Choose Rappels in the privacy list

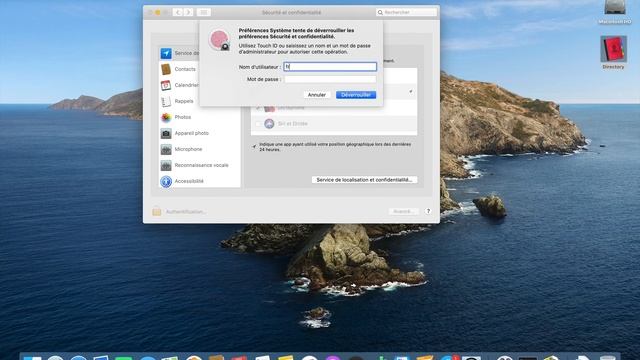coord(200,101)
